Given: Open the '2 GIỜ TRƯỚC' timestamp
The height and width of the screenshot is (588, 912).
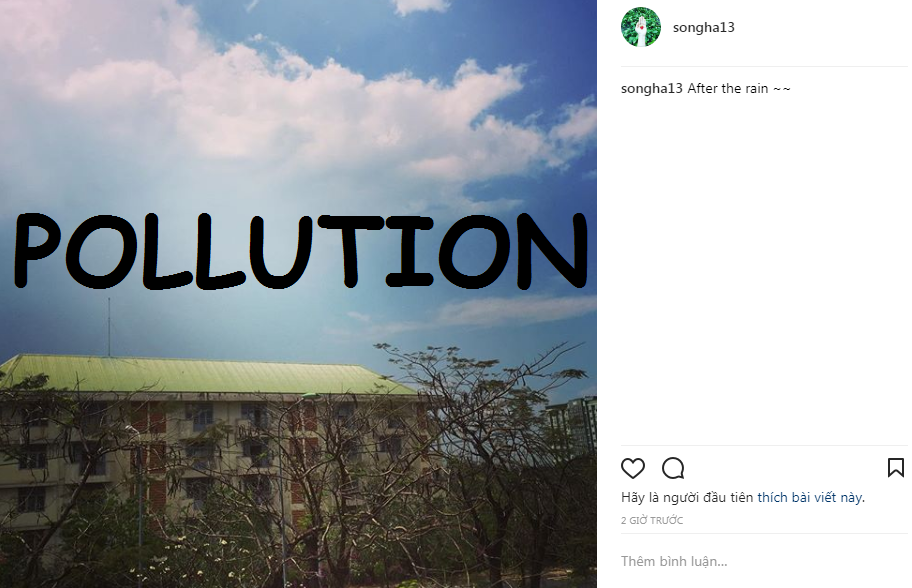Looking at the screenshot, I should (652, 521).
